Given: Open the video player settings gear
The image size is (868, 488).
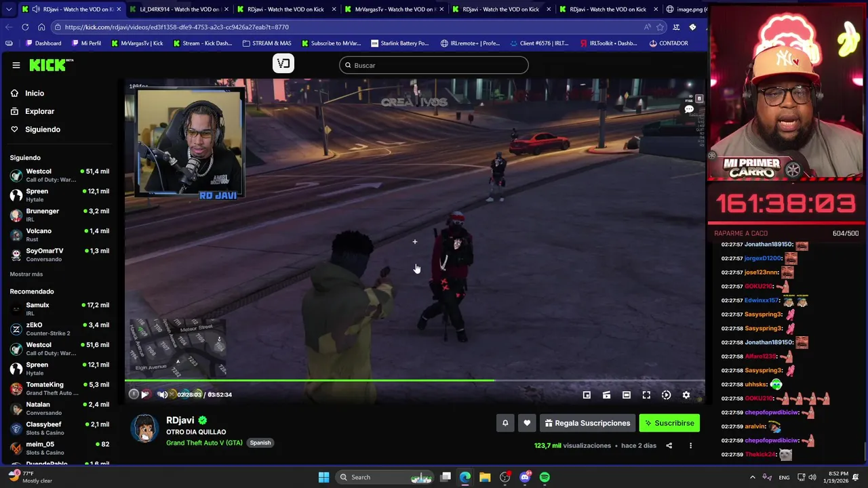Looking at the screenshot, I should 686,395.
